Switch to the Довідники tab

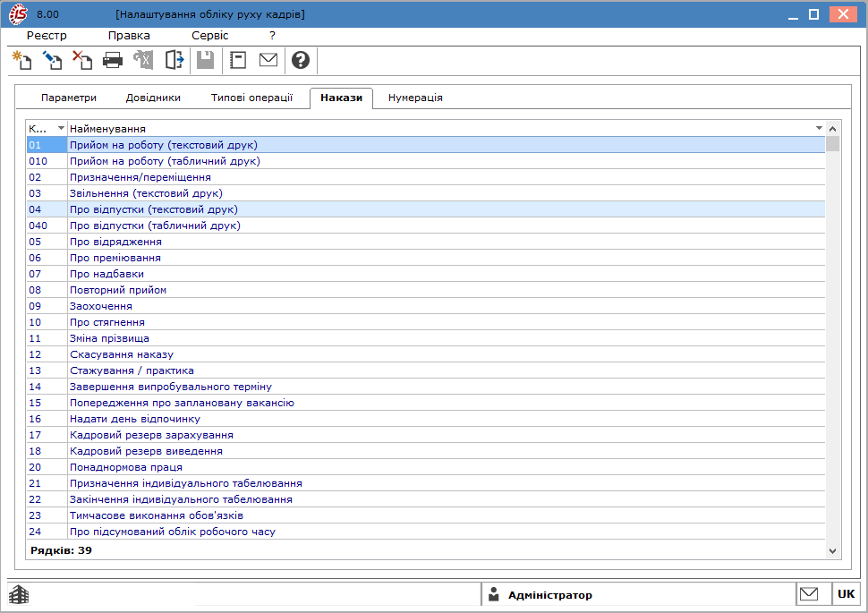153,98
